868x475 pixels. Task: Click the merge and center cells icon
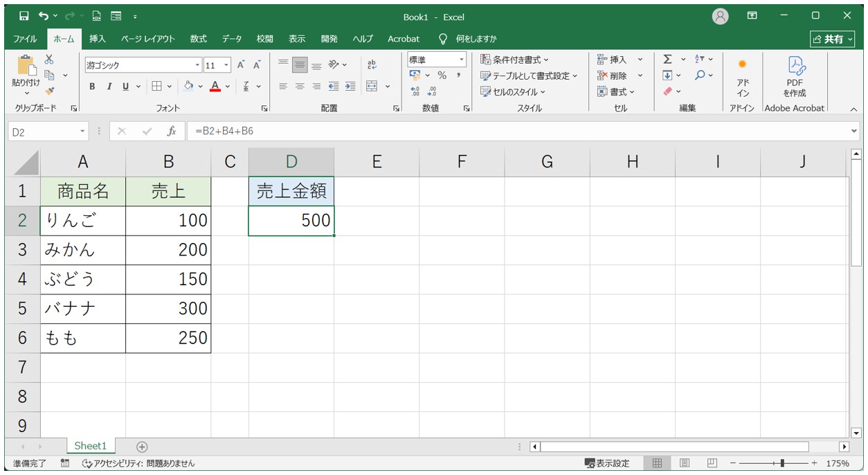coord(372,87)
